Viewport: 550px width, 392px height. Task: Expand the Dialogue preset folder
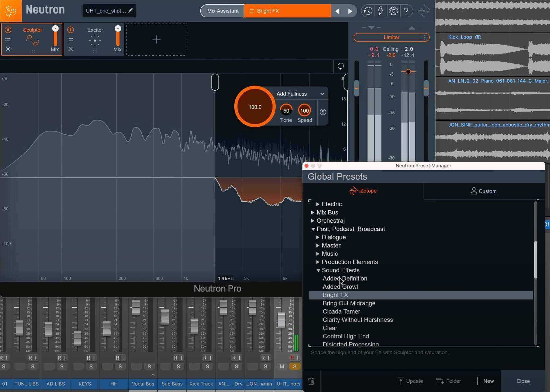[x=318, y=237]
